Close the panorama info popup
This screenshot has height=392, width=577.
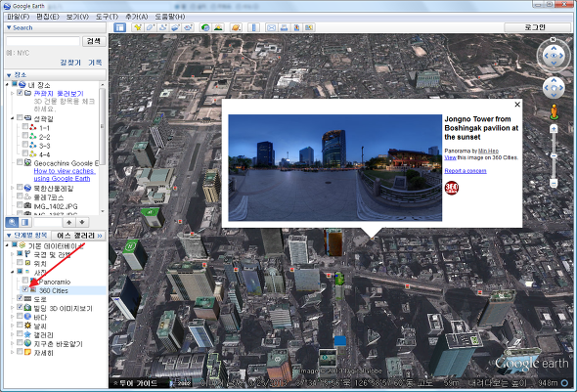coord(517,105)
